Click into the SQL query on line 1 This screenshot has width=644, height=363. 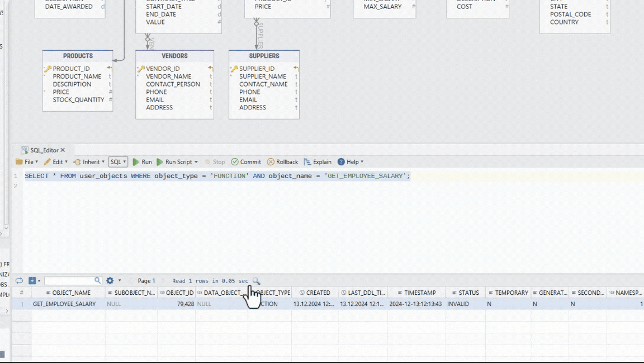click(217, 176)
